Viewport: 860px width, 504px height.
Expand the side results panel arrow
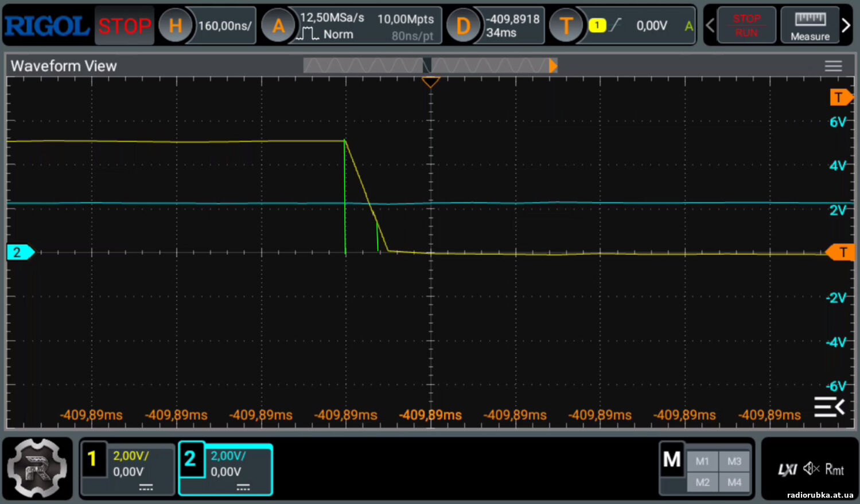(x=829, y=407)
